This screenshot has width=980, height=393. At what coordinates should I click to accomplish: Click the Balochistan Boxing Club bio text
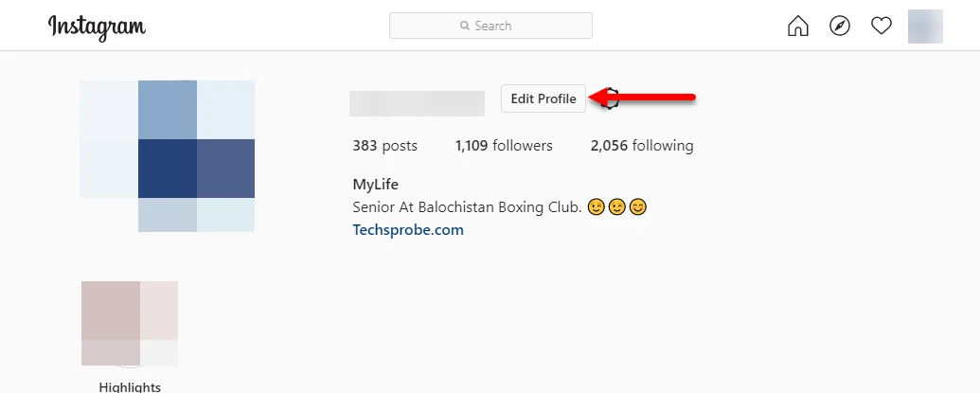point(468,206)
